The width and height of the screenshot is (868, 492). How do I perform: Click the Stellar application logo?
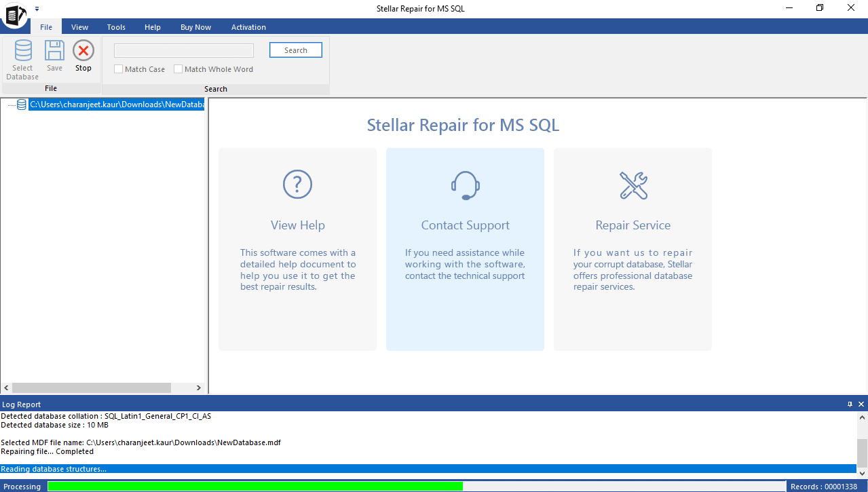click(x=14, y=16)
